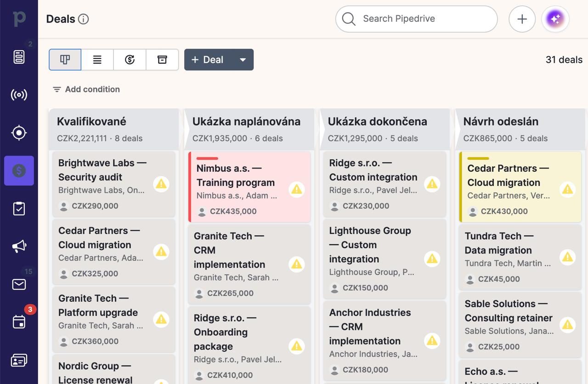Image resolution: width=588 pixels, height=384 pixels.
Task: Switch to archive view
Action: [x=162, y=60]
